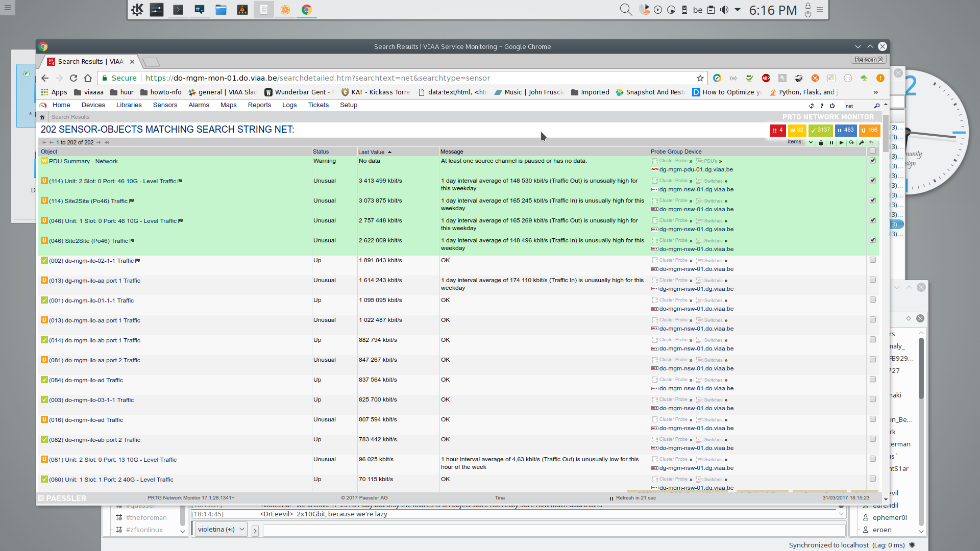This screenshot has width=980, height=551.
Task: Sort by the Object column header
Action: pyautogui.click(x=49, y=152)
